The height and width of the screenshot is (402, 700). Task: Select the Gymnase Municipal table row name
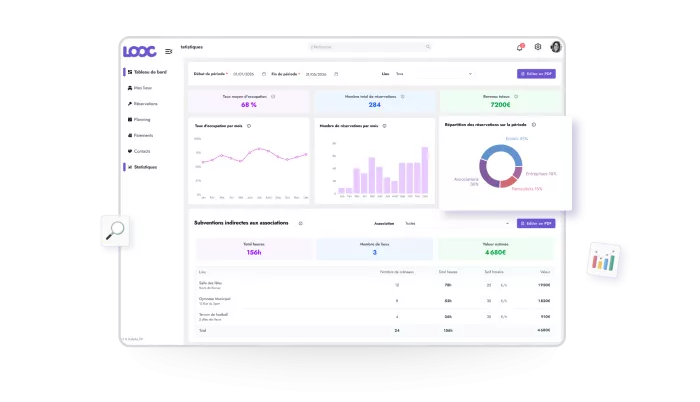[215, 299]
